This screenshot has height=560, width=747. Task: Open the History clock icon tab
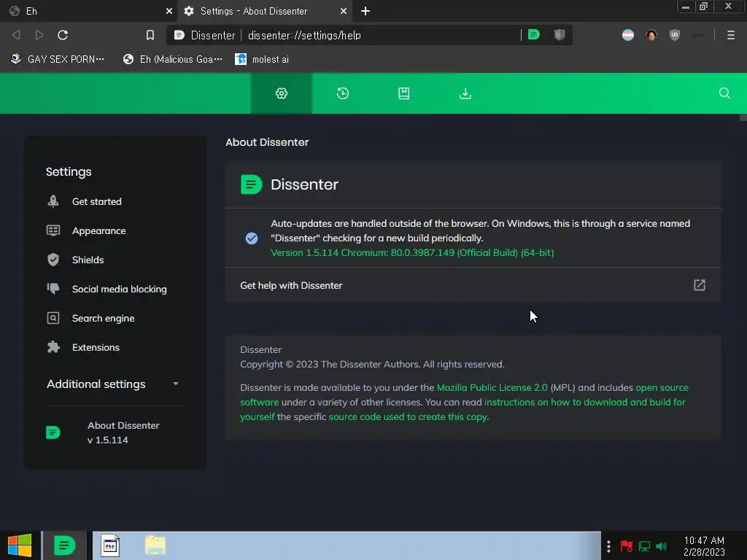pos(343,93)
